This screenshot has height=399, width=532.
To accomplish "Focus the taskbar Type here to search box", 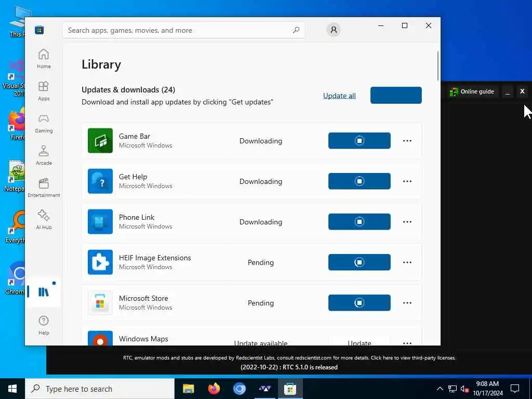I will click(x=100, y=389).
